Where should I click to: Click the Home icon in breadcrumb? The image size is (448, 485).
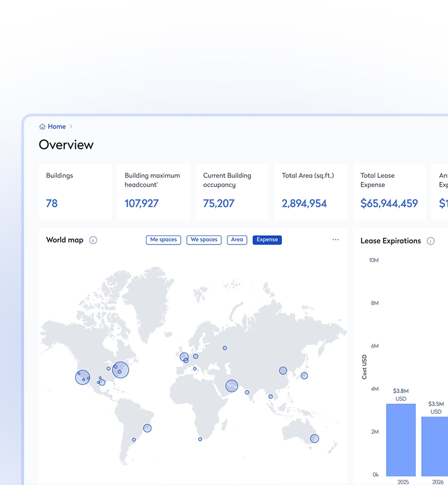43,127
